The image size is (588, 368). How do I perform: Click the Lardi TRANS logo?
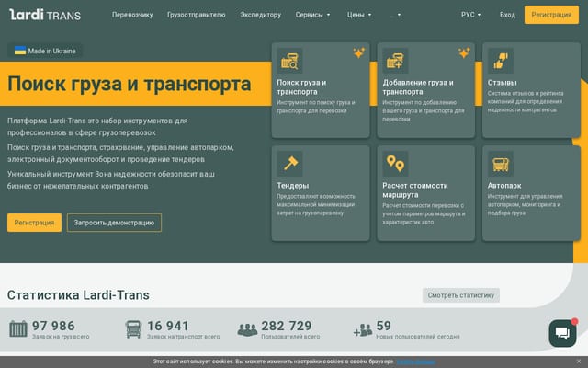pyautogui.click(x=45, y=15)
